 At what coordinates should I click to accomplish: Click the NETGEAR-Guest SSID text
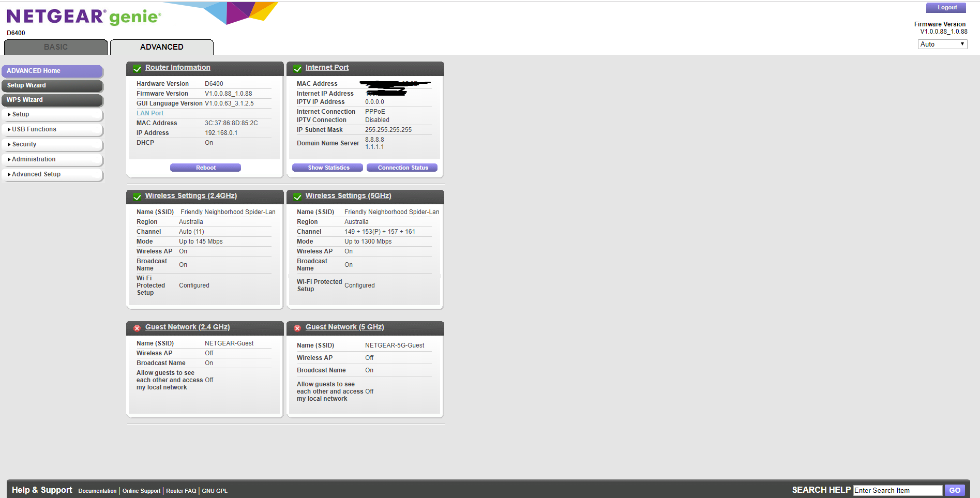click(229, 343)
